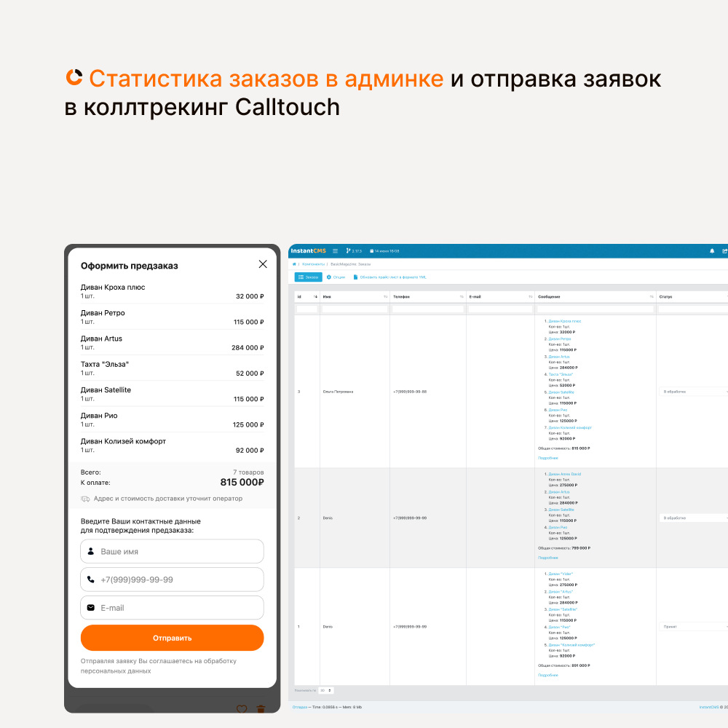Open the Диван Ретро link in order 3
Viewport: 728px width, 728px height.
click(x=560, y=339)
